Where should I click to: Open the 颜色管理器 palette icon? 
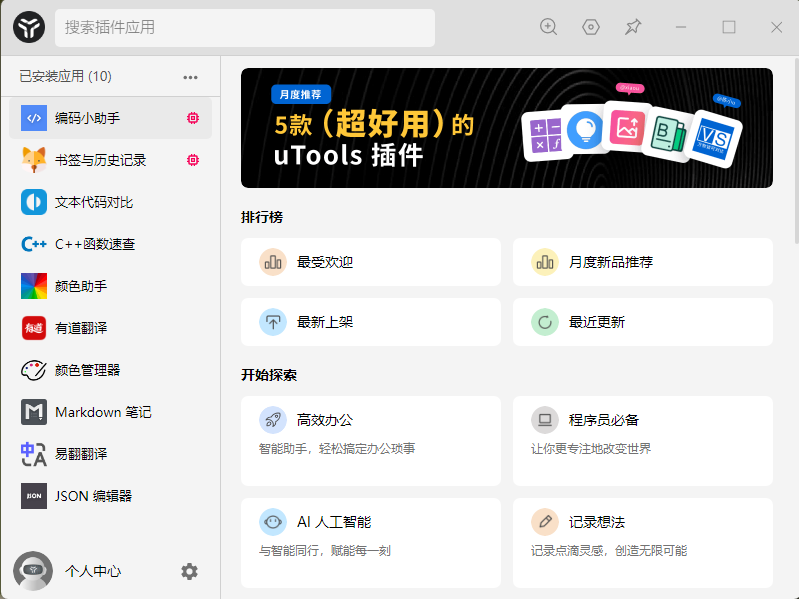pyautogui.click(x=34, y=370)
